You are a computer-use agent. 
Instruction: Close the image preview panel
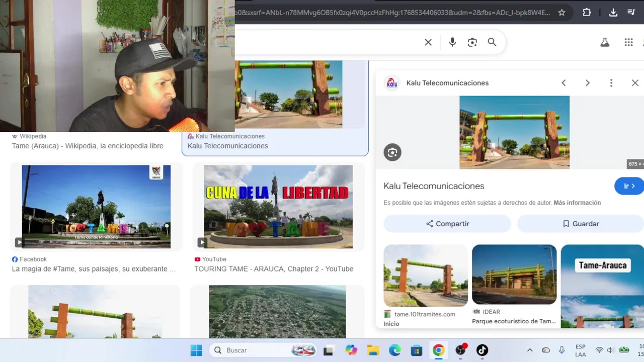(x=635, y=83)
